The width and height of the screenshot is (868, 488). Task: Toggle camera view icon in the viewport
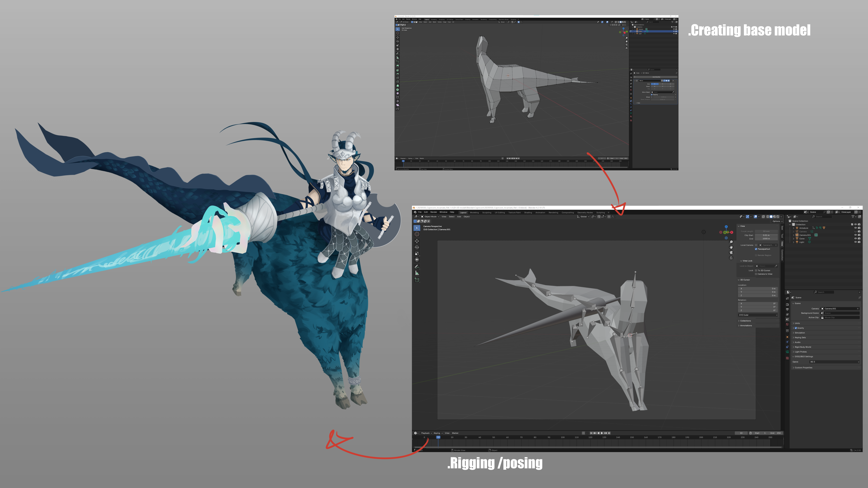tap(731, 253)
